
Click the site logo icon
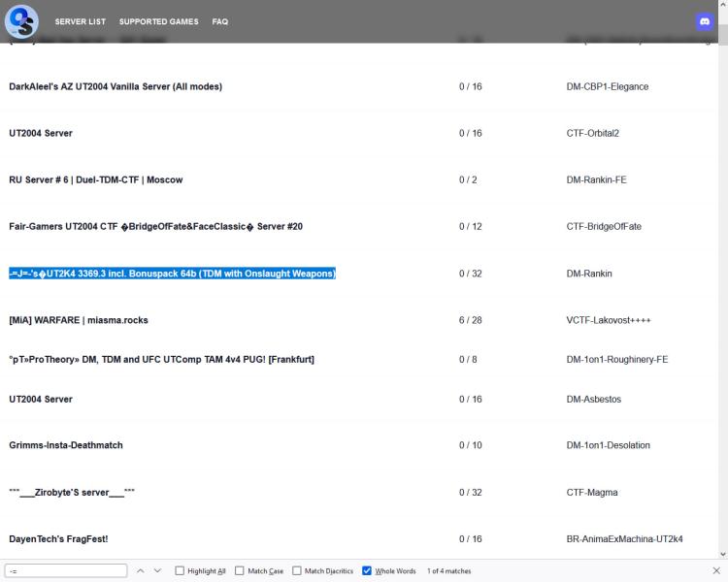click(21, 21)
